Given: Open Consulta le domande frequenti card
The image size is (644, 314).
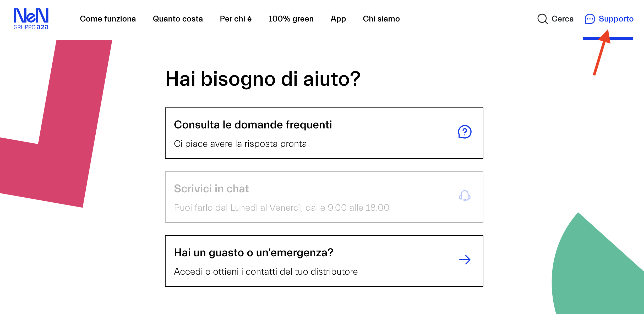Looking at the screenshot, I should tap(324, 133).
